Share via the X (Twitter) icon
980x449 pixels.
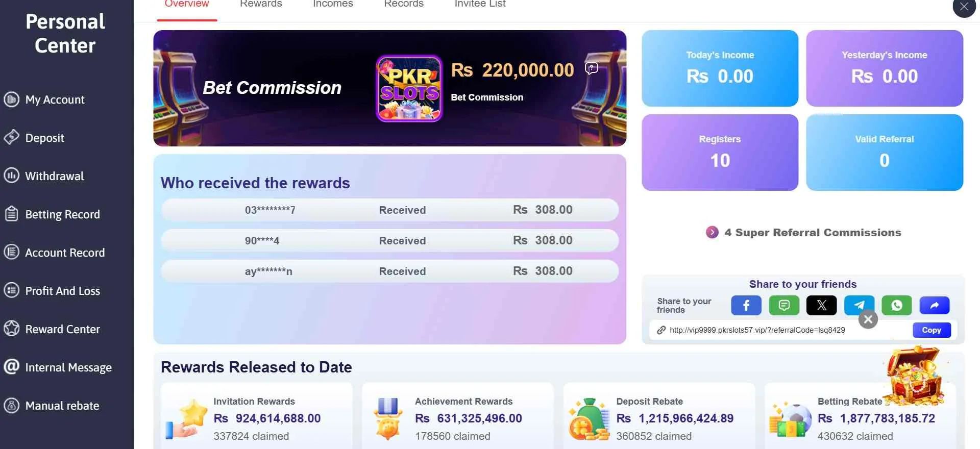click(821, 305)
